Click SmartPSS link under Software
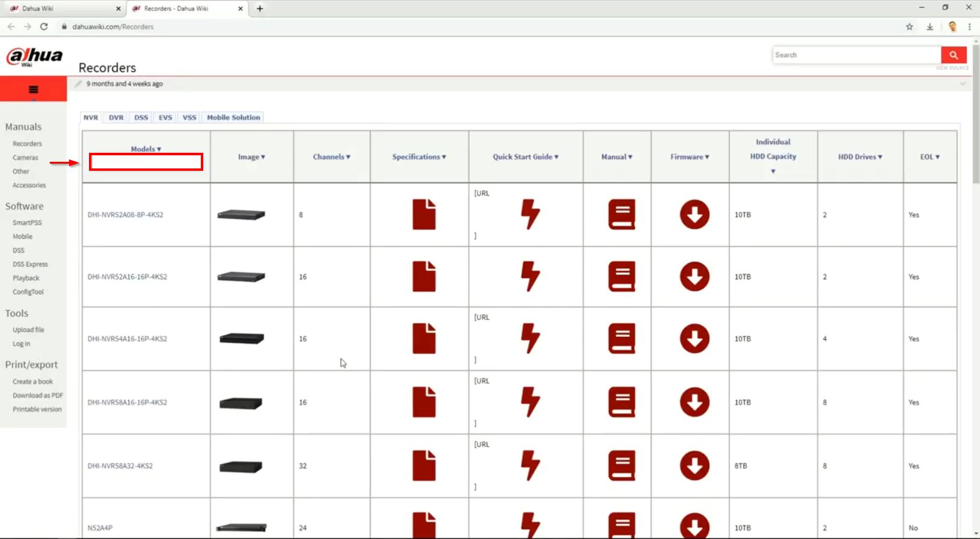980x539 pixels. (27, 223)
